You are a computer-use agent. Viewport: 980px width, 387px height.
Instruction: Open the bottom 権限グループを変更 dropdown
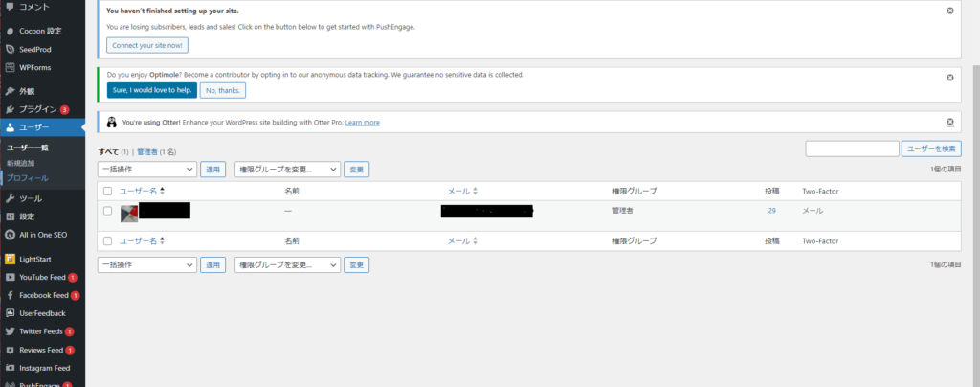pyautogui.click(x=287, y=264)
